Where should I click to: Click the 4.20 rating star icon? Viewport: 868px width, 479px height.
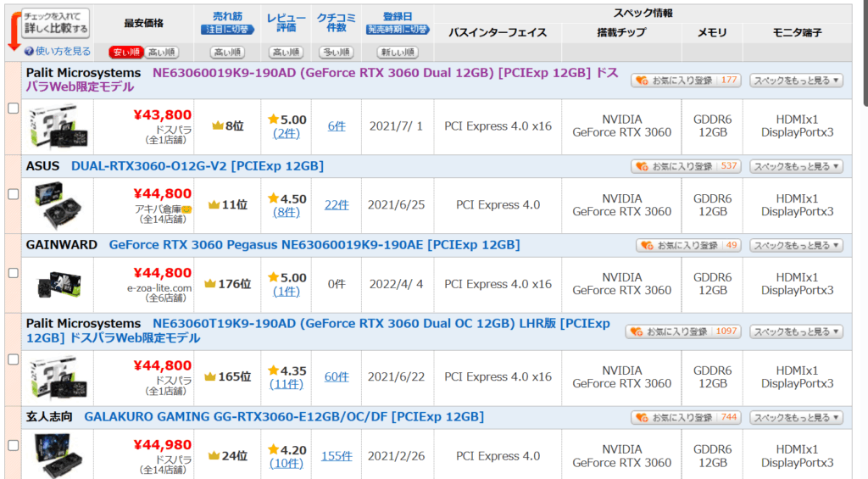coord(273,449)
